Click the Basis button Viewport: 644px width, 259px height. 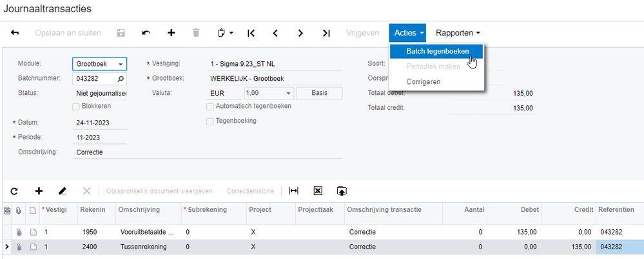tap(319, 93)
